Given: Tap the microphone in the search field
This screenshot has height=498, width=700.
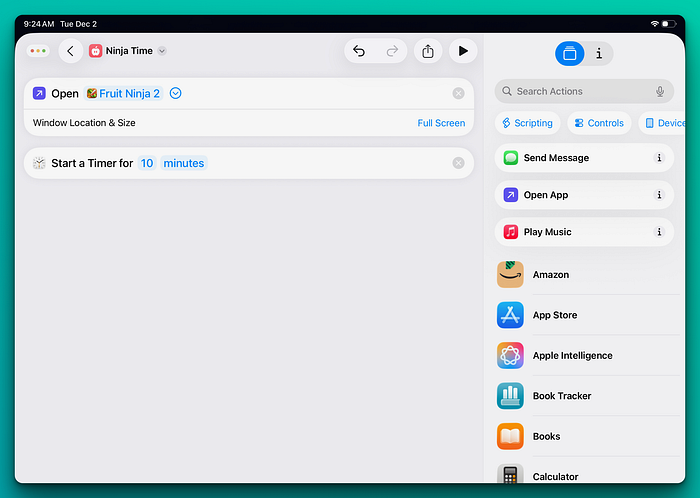Looking at the screenshot, I should [x=660, y=91].
